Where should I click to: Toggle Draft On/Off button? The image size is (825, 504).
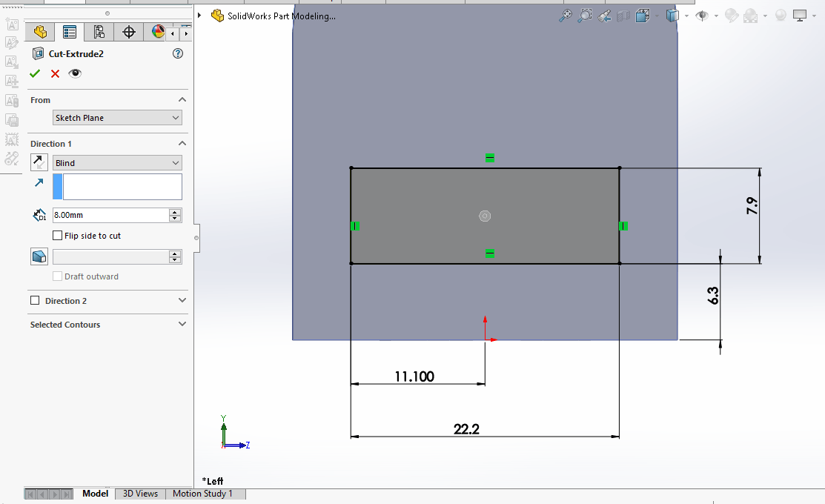(39, 256)
